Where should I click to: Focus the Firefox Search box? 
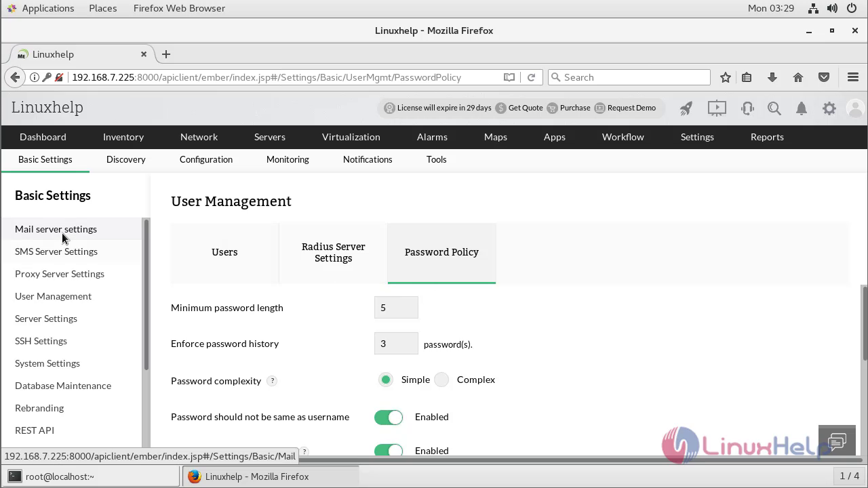click(629, 77)
